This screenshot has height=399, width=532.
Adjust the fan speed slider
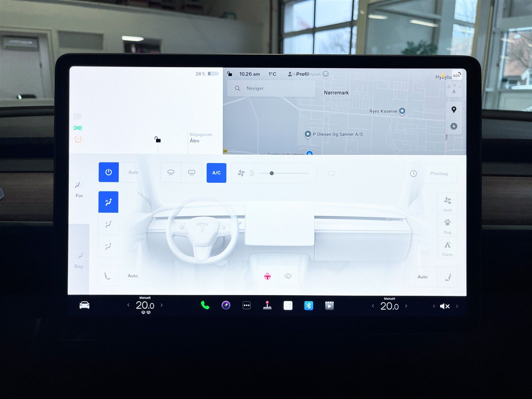point(272,173)
